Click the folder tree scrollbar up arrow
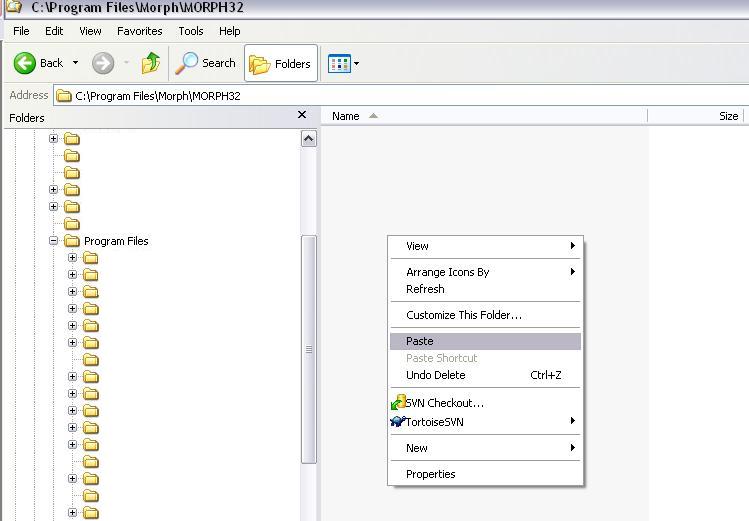The width and height of the screenshot is (749, 521). tap(309, 138)
